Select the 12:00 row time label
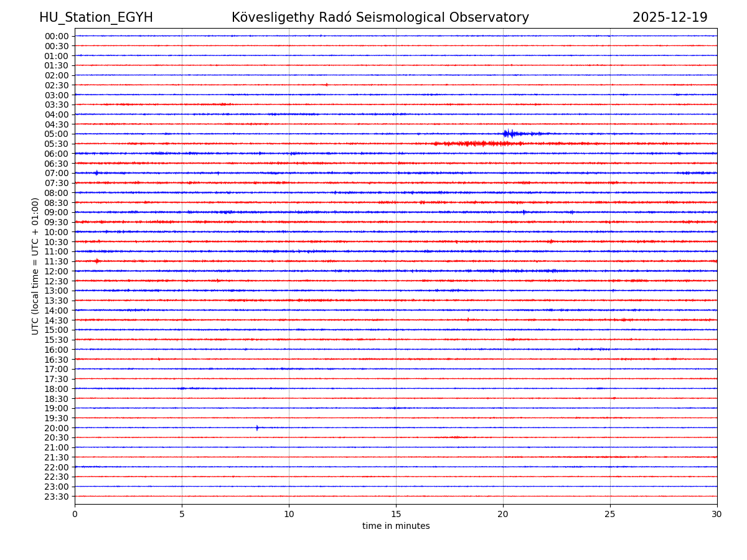This screenshot has width=747, height=560. coord(57,271)
